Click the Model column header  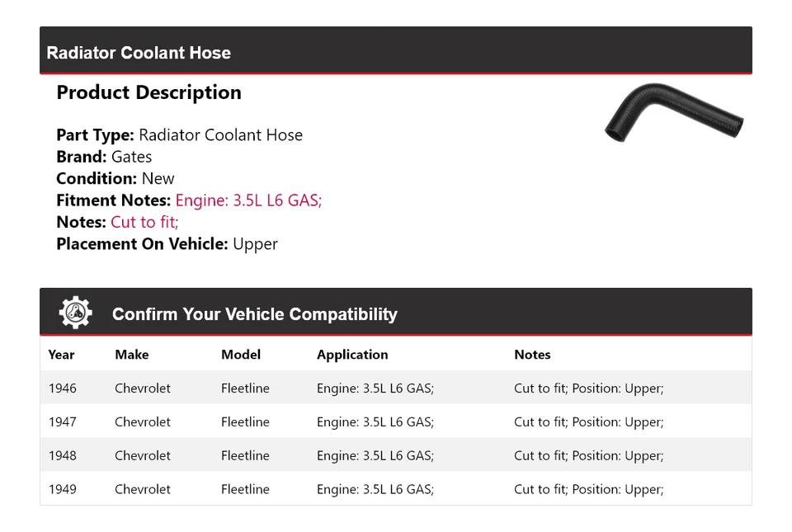click(241, 355)
